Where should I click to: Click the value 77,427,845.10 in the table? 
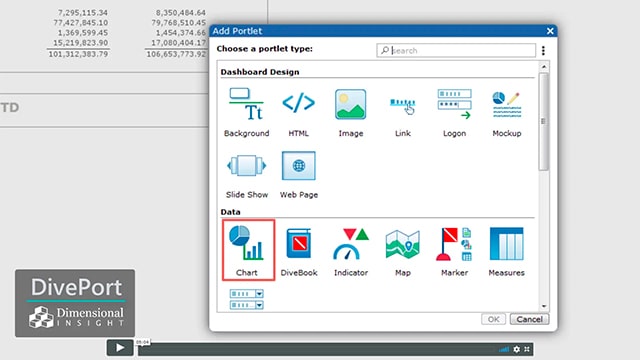coord(81,22)
